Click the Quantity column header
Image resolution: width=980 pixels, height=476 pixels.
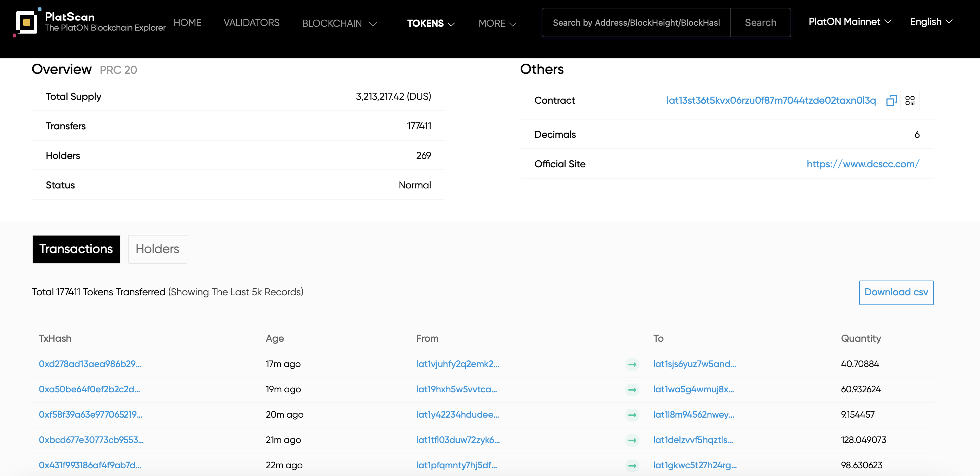click(861, 338)
